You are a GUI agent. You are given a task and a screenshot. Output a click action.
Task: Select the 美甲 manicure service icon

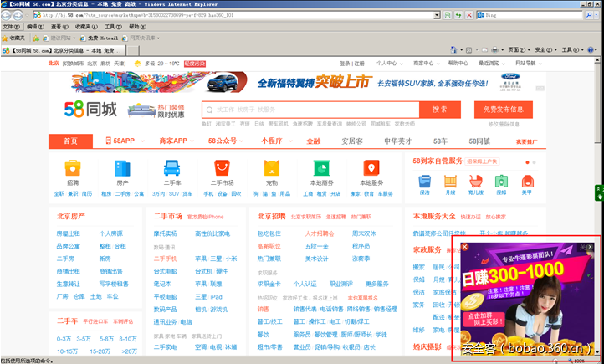point(526,179)
